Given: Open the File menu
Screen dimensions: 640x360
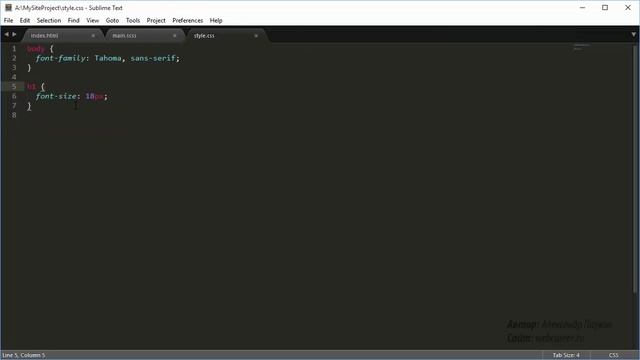Looking at the screenshot, I should (x=9, y=20).
